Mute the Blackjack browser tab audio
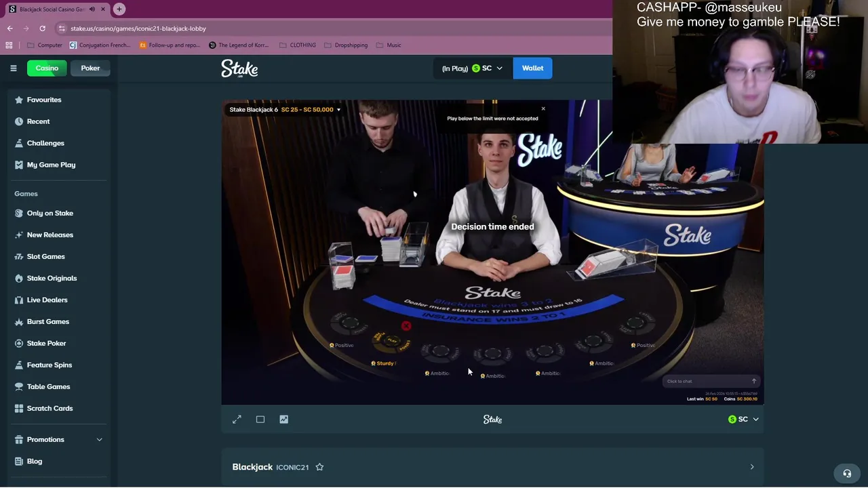This screenshot has width=868, height=488. coord(92,9)
